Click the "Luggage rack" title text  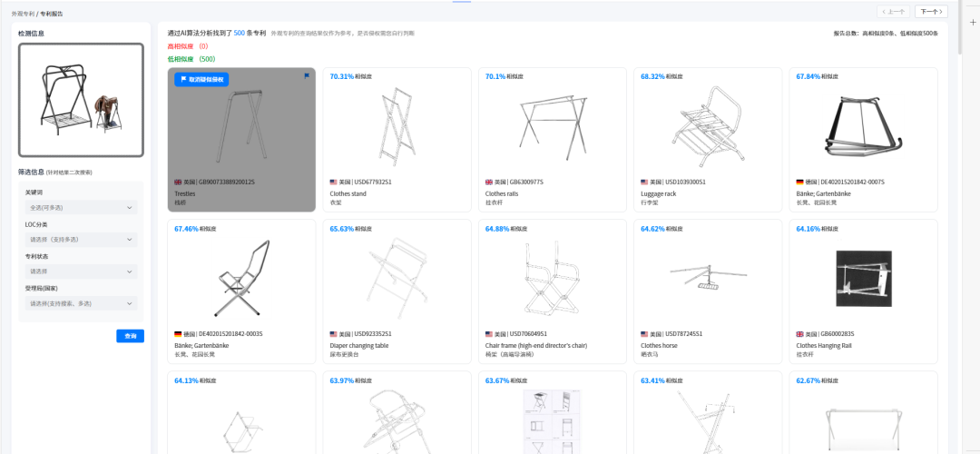coord(658,193)
